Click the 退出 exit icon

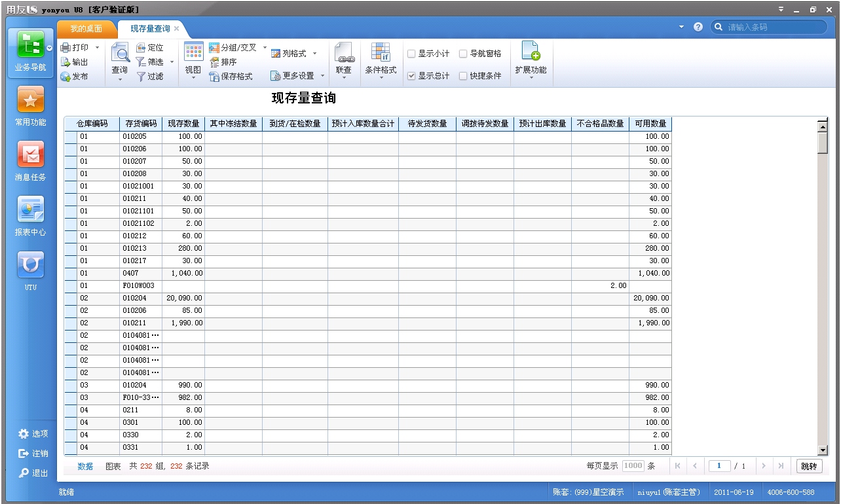(x=24, y=473)
